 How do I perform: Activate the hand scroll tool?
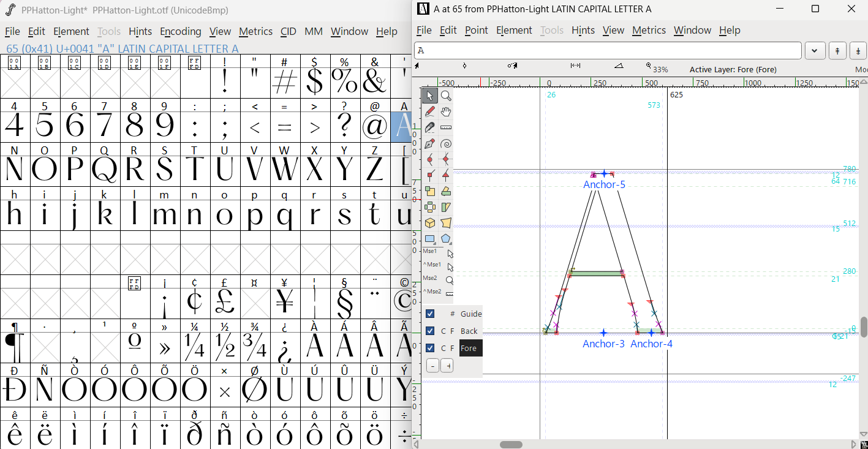446,111
